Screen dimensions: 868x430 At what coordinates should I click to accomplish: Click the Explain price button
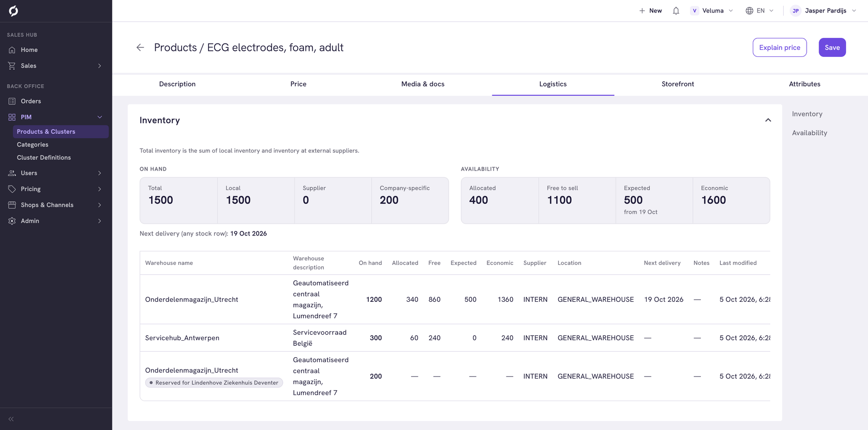780,47
